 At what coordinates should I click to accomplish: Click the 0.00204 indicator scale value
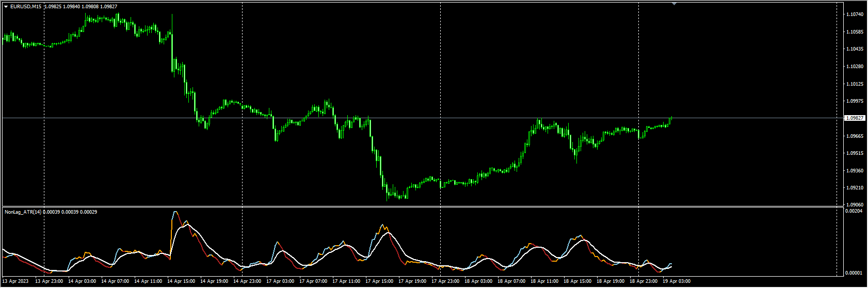(855, 211)
